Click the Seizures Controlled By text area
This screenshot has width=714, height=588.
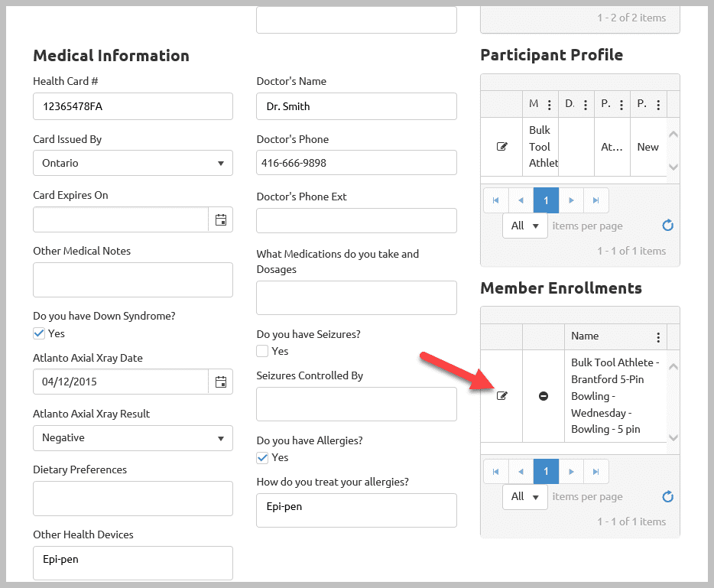point(356,404)
